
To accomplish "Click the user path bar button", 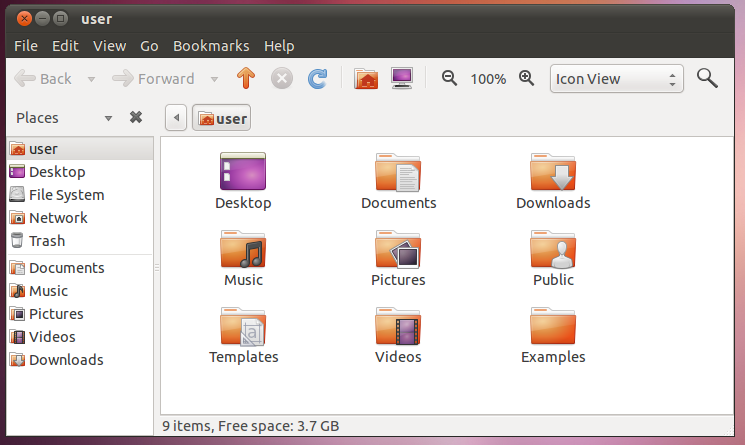I will 222,118.
